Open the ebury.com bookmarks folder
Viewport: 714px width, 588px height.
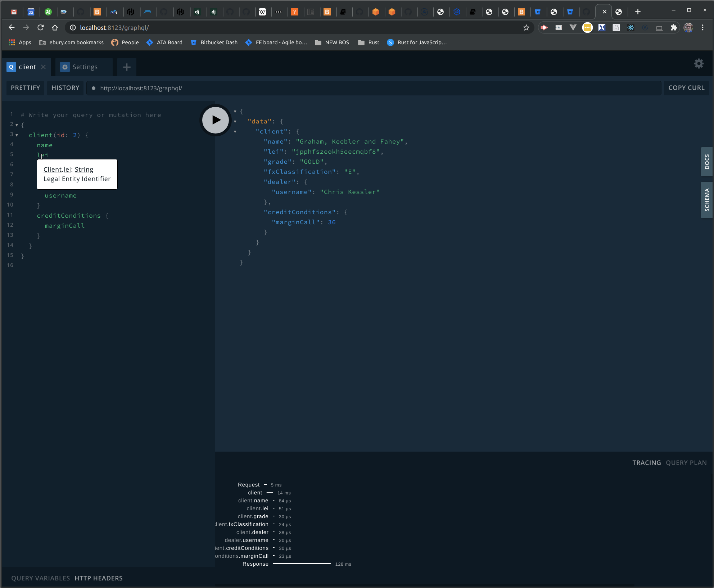[71, 42]
